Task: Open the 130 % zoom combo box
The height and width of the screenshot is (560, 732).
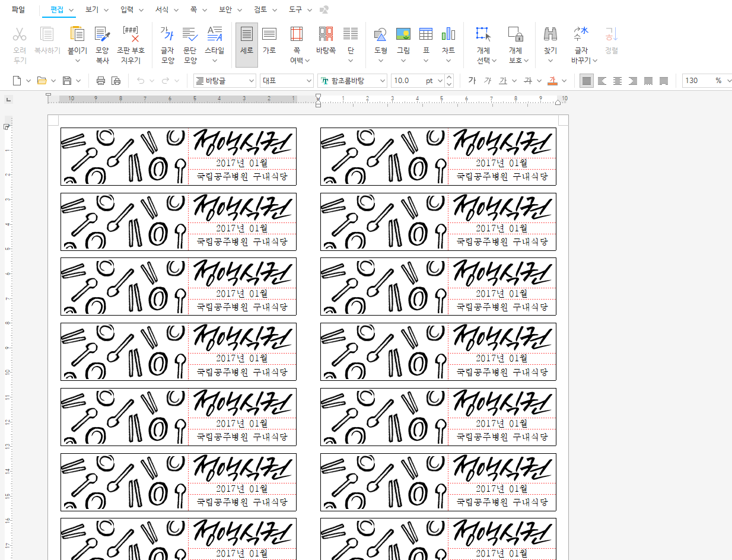Action: coord(707,81)
